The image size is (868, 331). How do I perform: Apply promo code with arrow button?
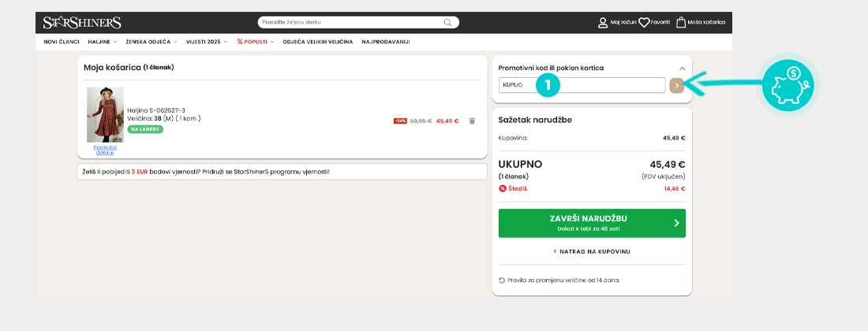coord(676,86)
